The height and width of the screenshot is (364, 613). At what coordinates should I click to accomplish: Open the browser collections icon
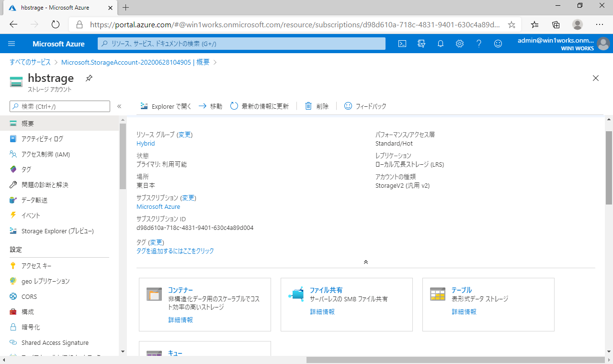point(556,24)
